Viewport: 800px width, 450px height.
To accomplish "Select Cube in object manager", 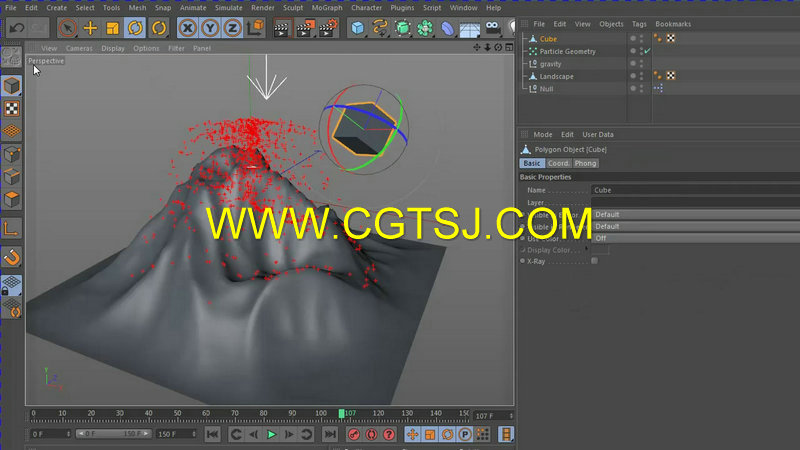I will click(x=548, y=39).
